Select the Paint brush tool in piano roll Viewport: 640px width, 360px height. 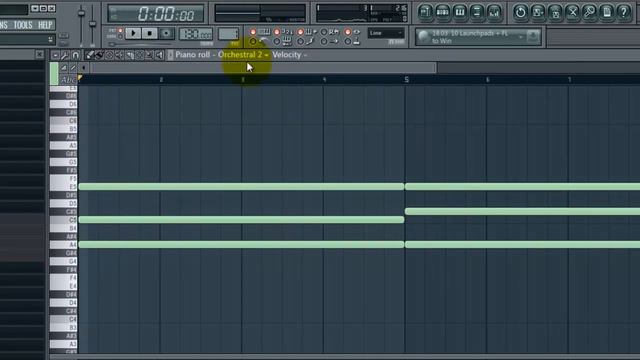(99, 55)
